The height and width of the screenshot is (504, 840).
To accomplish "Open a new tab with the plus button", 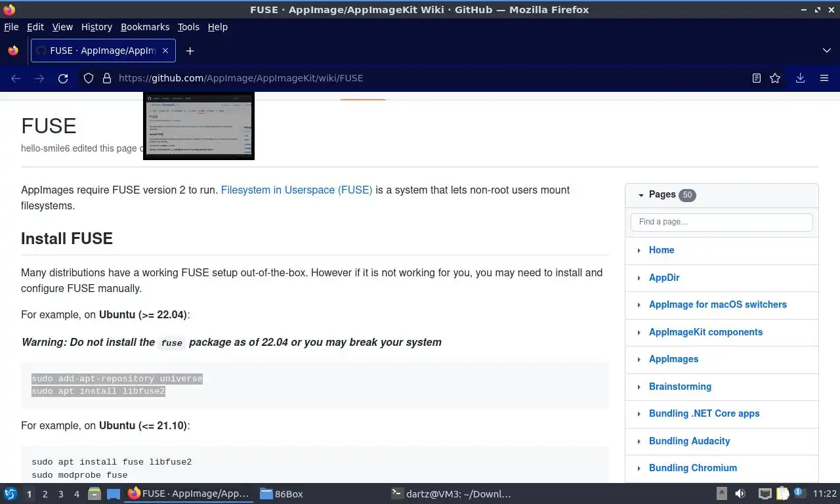I will tap(190, 51).
